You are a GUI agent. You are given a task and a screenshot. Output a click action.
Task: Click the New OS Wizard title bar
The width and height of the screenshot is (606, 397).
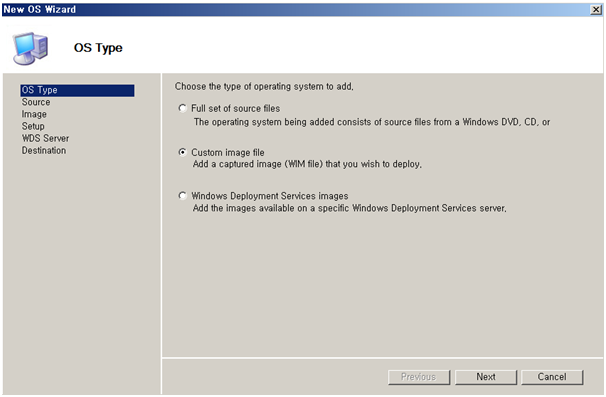pyautogui.click(x=296, y=10)
